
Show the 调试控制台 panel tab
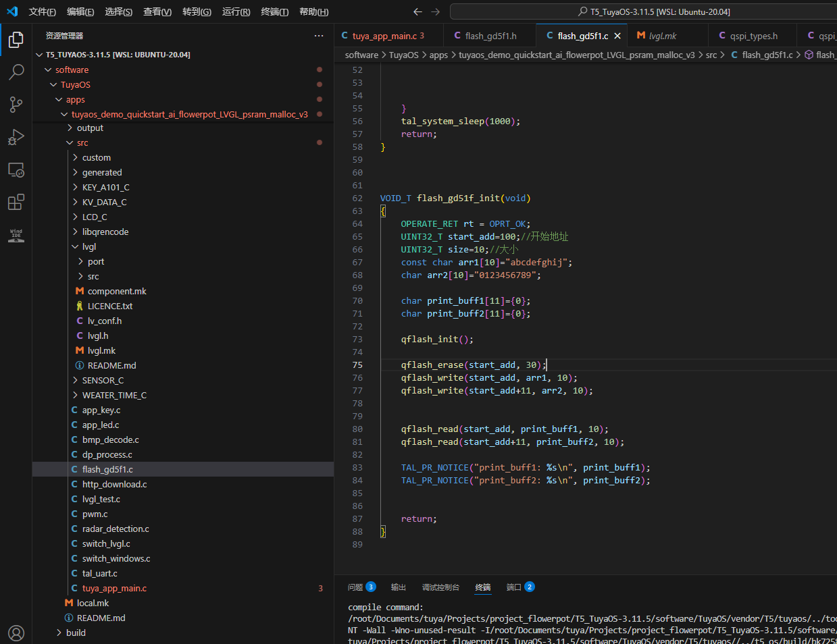440,587
